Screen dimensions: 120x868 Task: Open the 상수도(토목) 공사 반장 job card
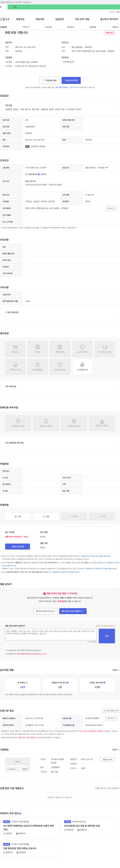pos(90,828)
